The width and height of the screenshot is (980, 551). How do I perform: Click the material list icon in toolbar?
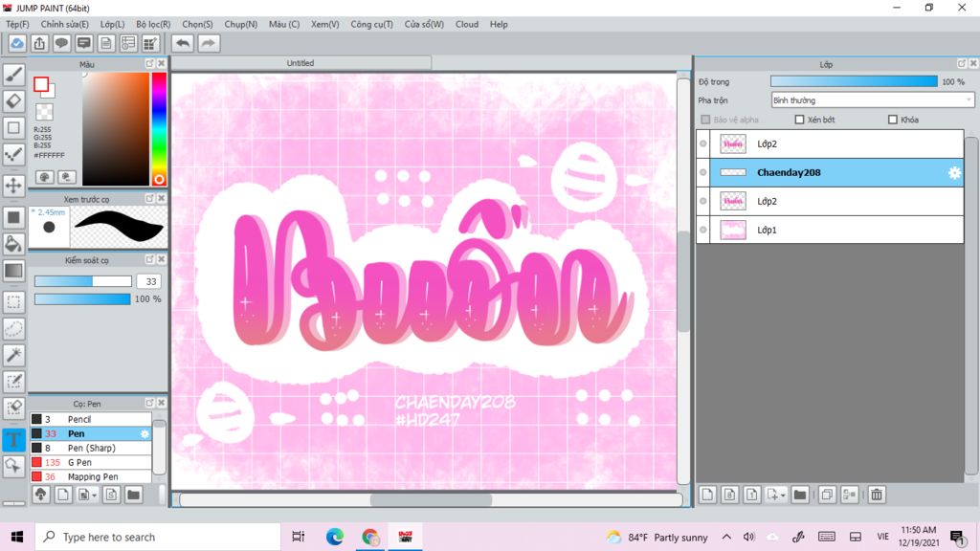coord(128,43)
